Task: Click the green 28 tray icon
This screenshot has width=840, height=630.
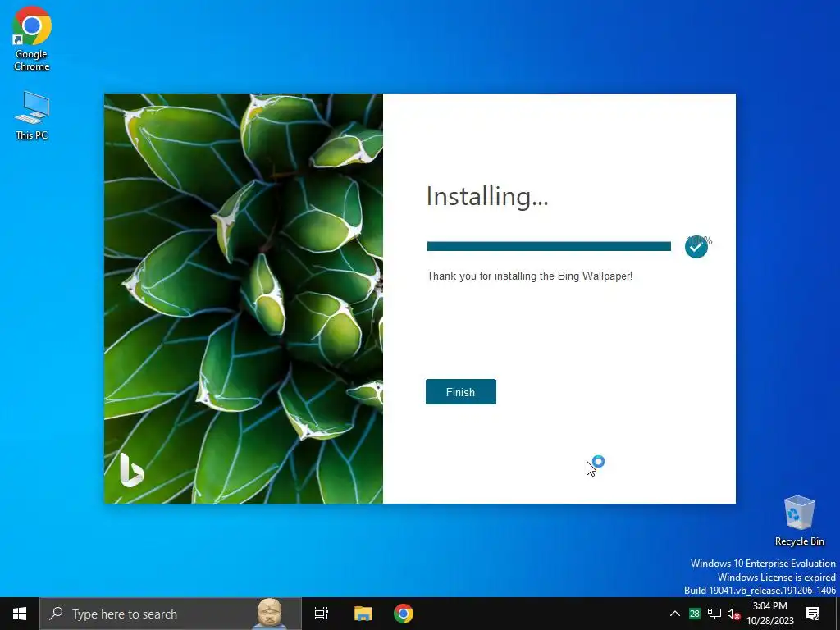Action: pyautogui.click(x=694, y=614)
